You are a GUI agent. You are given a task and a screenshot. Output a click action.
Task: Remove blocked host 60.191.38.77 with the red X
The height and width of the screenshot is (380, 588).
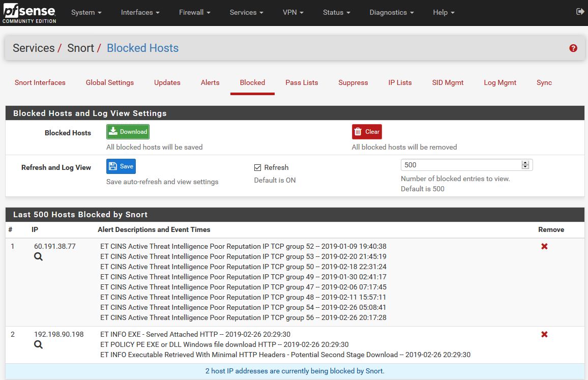544,246
